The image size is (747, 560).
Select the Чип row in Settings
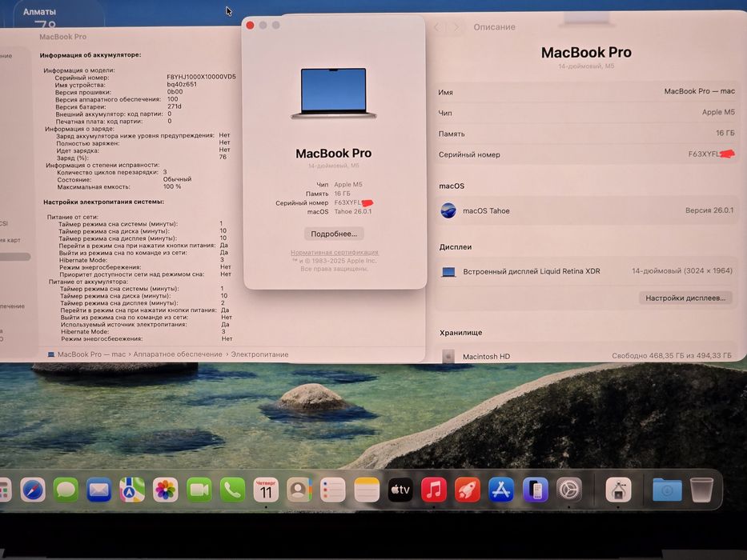coord(586,112)
